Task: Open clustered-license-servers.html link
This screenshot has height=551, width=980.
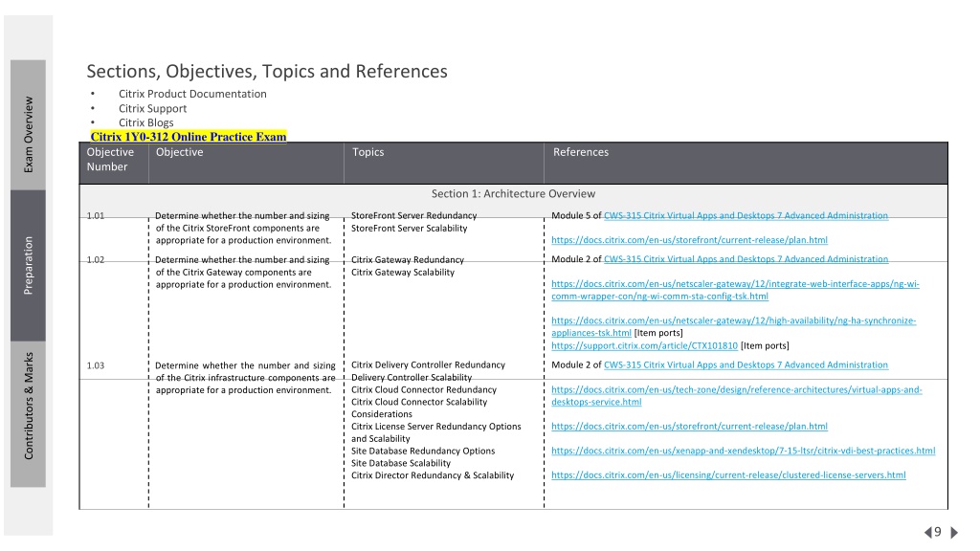Action: tap(728, 474)
